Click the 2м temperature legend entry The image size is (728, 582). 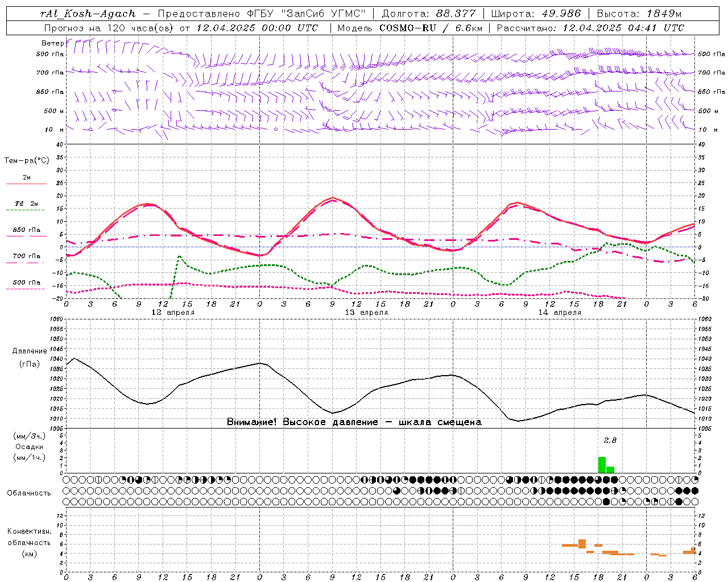(27, 178)
